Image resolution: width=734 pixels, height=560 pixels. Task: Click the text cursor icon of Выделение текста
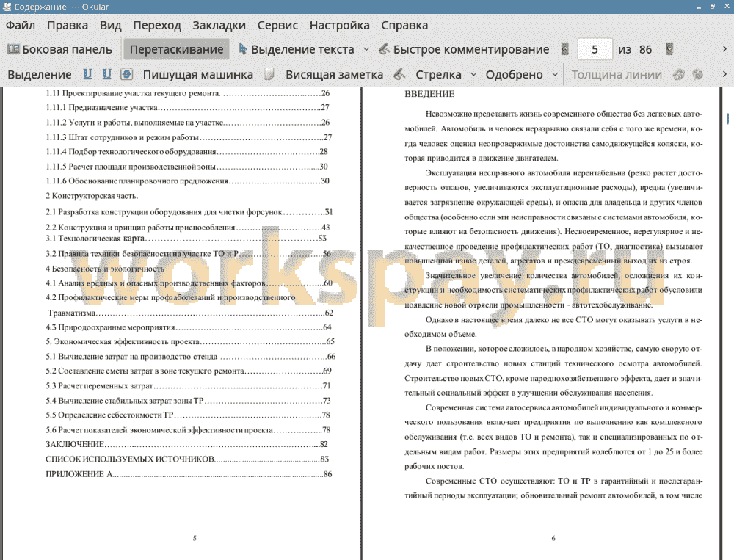[242, 48]
